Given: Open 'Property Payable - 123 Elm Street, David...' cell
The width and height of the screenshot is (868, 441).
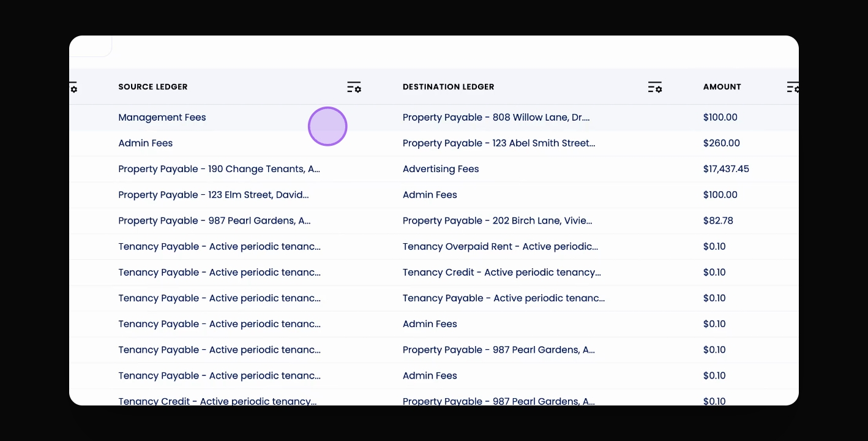Looking at the screenshot, I should point(214,195).
